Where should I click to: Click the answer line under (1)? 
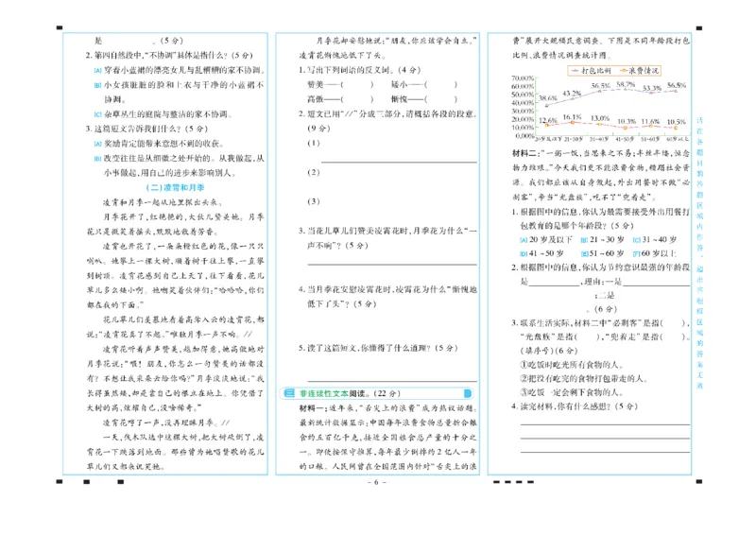[399, 162]
